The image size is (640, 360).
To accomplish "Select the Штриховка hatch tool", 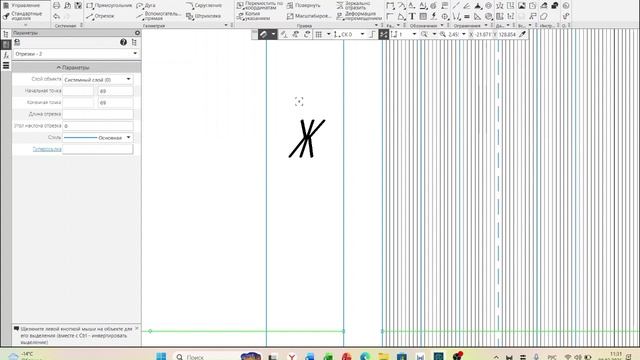I will (203, 16).
